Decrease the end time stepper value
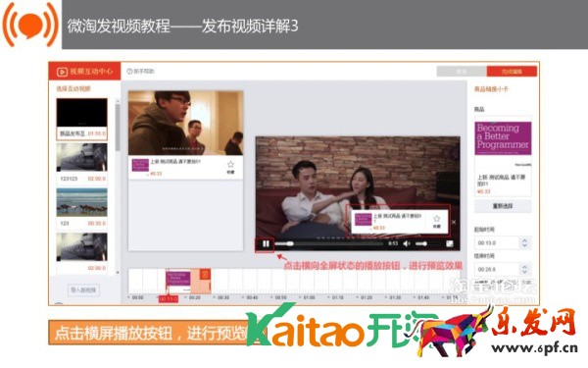The image size is (588, 368). click(x=524, y=272)
